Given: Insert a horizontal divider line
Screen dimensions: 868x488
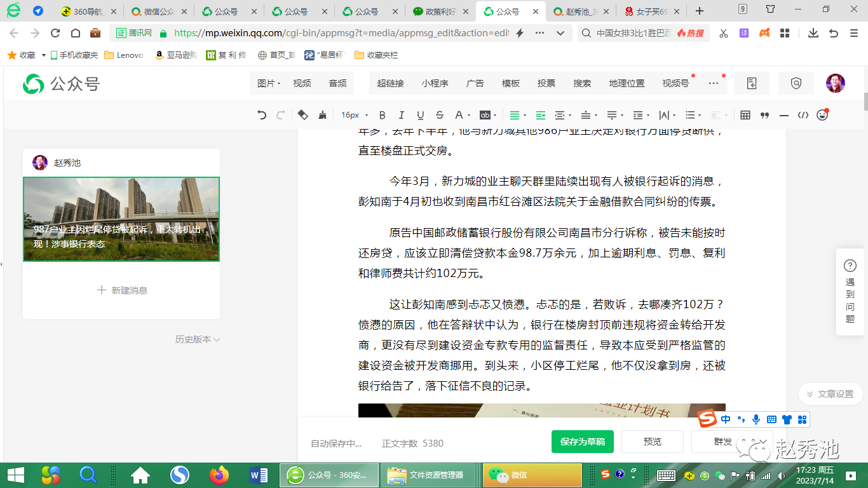Looking at the screenshot, I should 784,115.
